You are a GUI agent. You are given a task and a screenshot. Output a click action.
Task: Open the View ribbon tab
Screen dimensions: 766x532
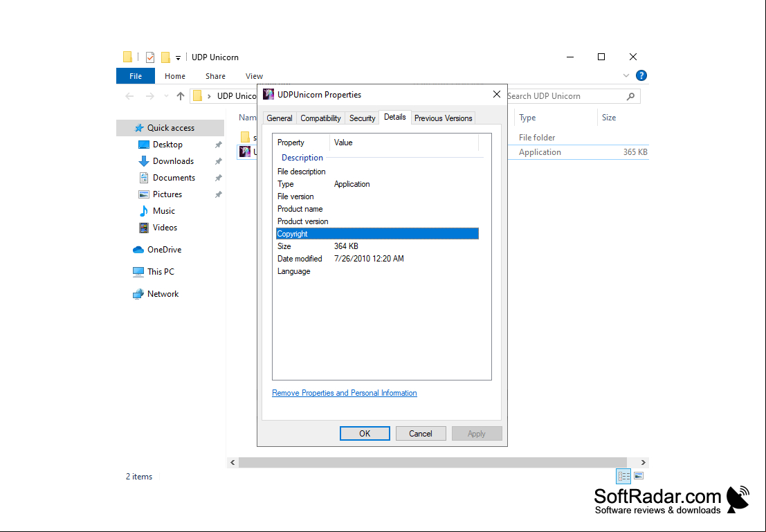(x=254, y=75)
